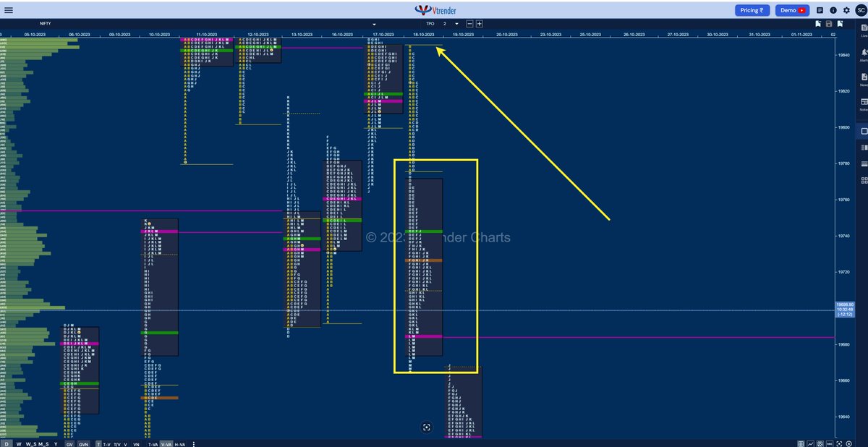868x447 pixels.
Task: Select horizontal split layout icon
Action: (864, 164)
